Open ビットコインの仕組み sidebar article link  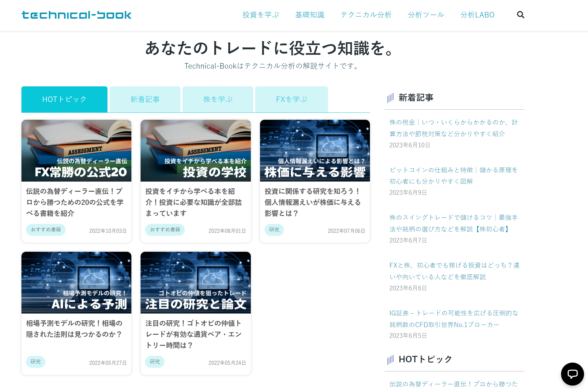pyautogui.click(x=453, y=175)
